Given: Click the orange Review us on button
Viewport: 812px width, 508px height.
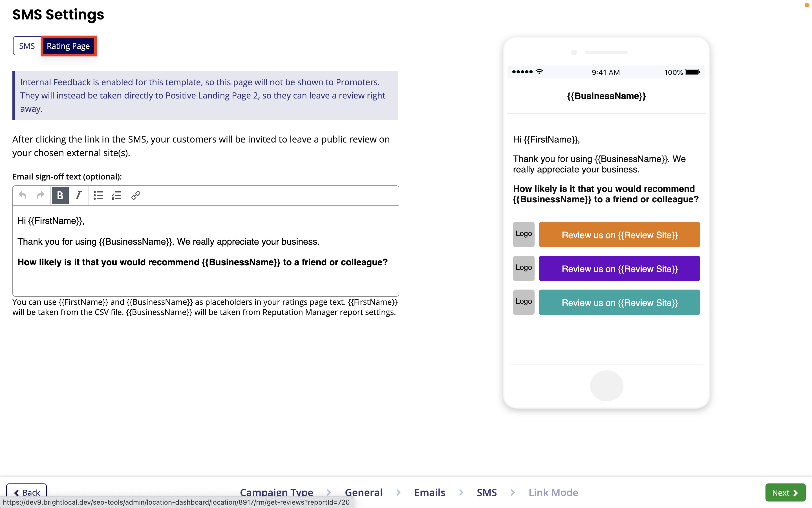Looking at the screenshot, I should 619,235.
